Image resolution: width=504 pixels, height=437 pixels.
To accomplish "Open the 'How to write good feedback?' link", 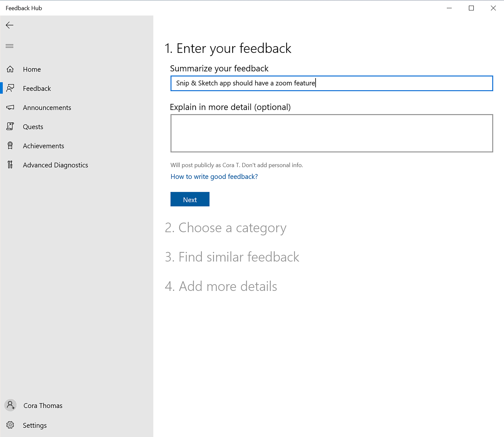I will [214, 176].
